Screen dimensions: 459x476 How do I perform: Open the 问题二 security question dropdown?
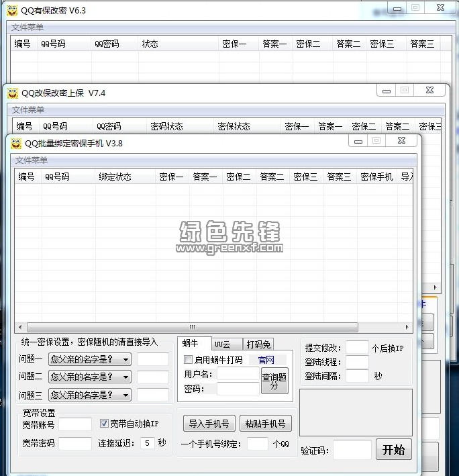click(90, 377)
